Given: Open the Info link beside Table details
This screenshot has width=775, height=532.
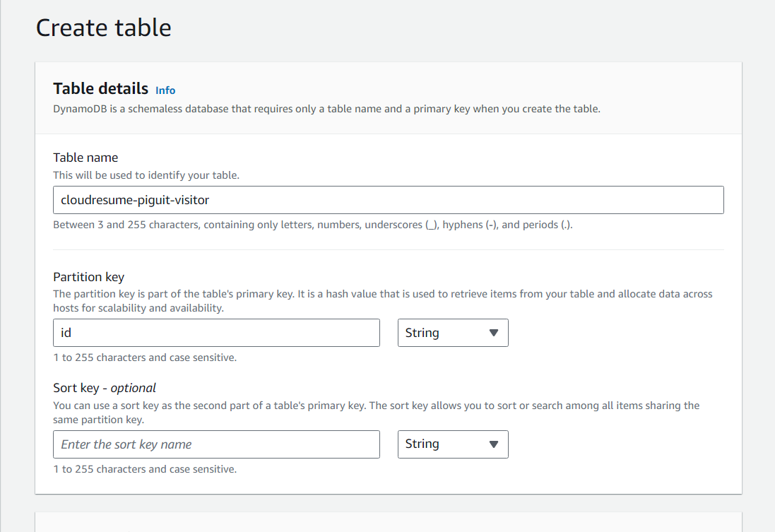Looking at the screenshot, I should pos(165,90).
